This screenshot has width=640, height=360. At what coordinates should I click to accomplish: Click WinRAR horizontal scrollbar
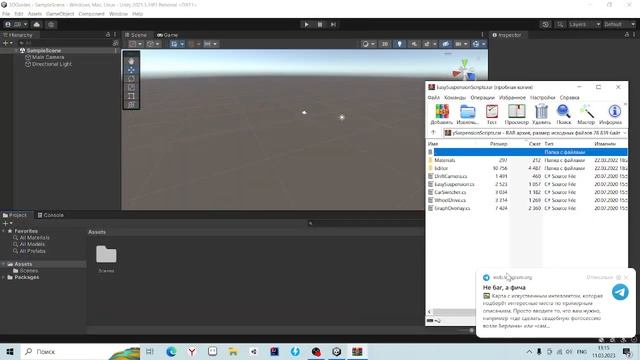[x=453, y=312]
